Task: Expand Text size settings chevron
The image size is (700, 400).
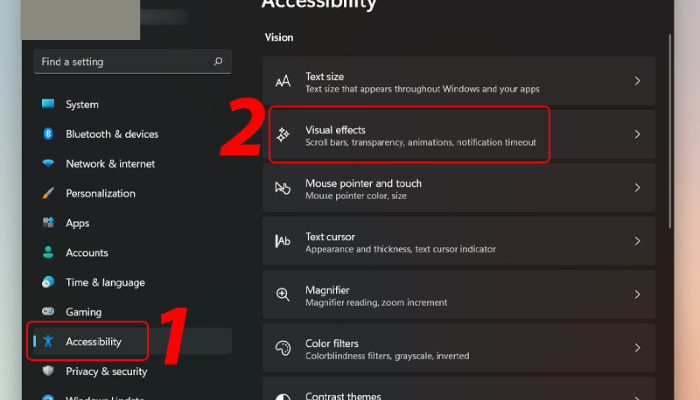Action: 638,80
